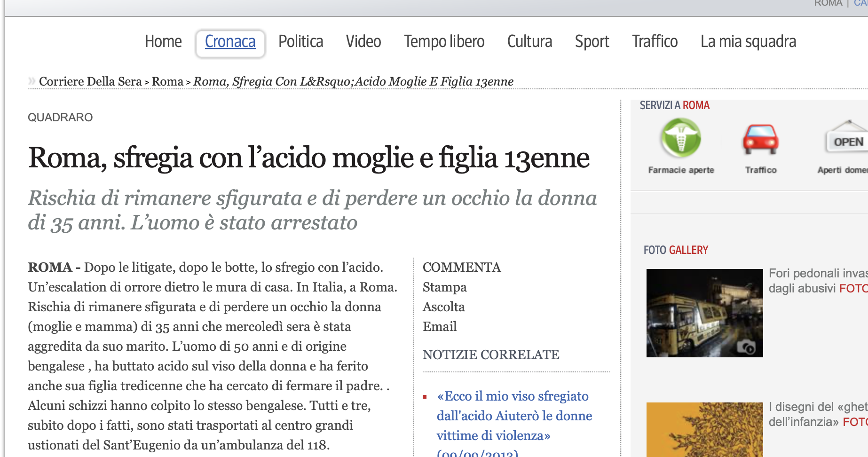Open the Home menu item

point(163,42)
